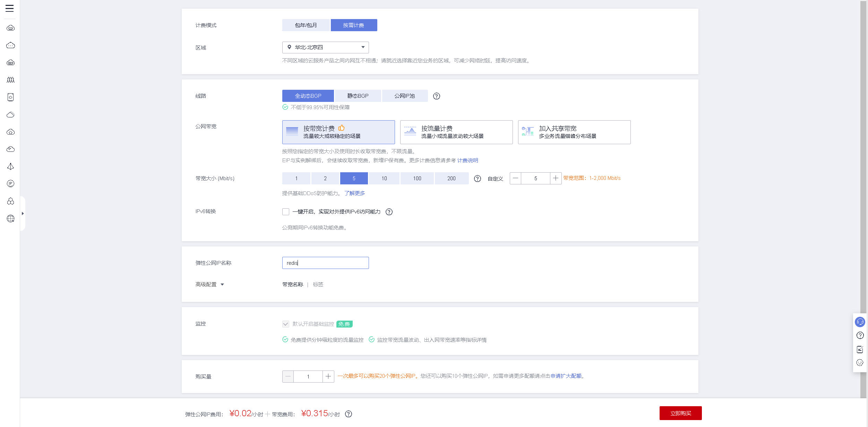Click the 弹性公网IP名称 input field
868x427 pixels.
[x=325, y=263]
